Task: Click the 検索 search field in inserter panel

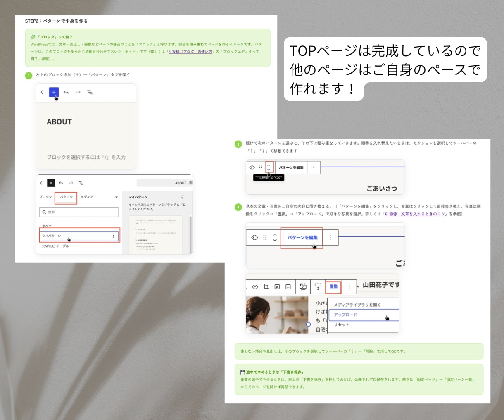Action: 79,212
